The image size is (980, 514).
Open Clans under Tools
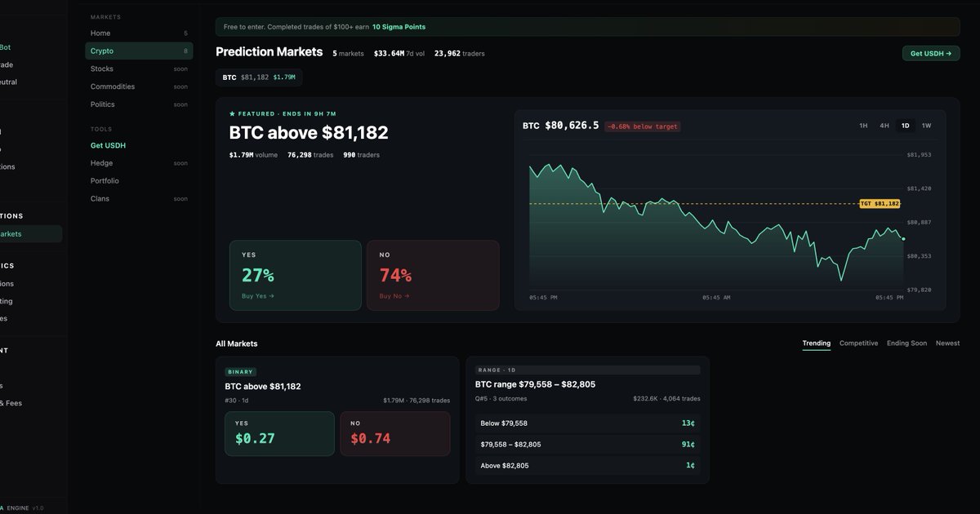139,198
